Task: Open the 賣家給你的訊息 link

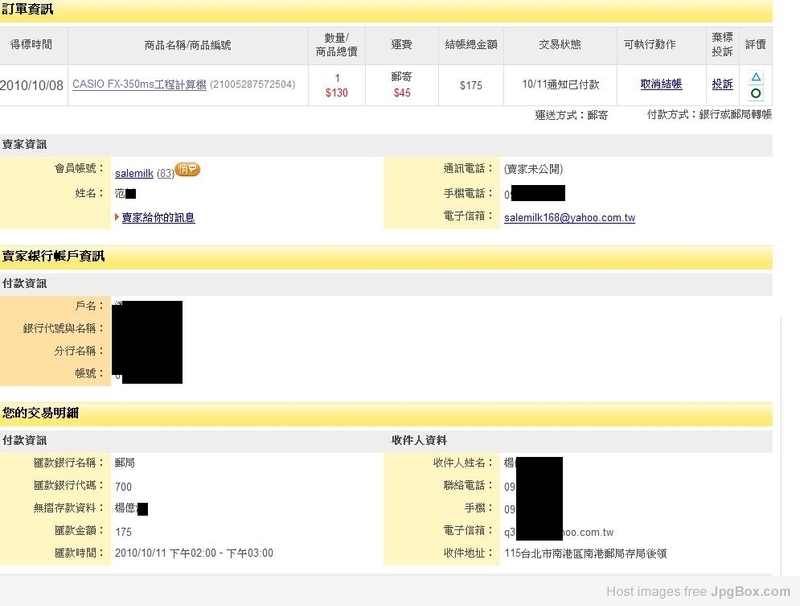Action: click(x=158, y=218)
